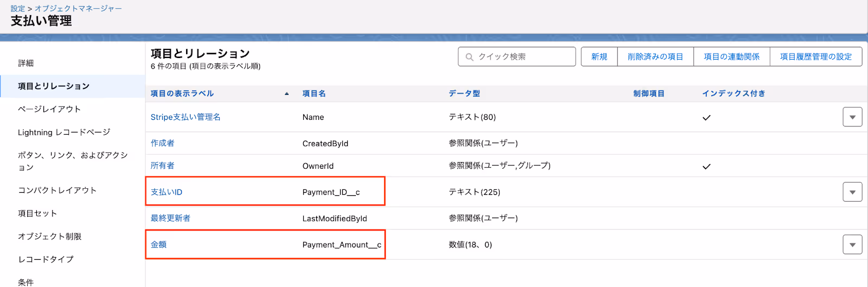Click the 支払い管理 page title
This screenshot has height=287, width=868.
(x=41, y=21)
